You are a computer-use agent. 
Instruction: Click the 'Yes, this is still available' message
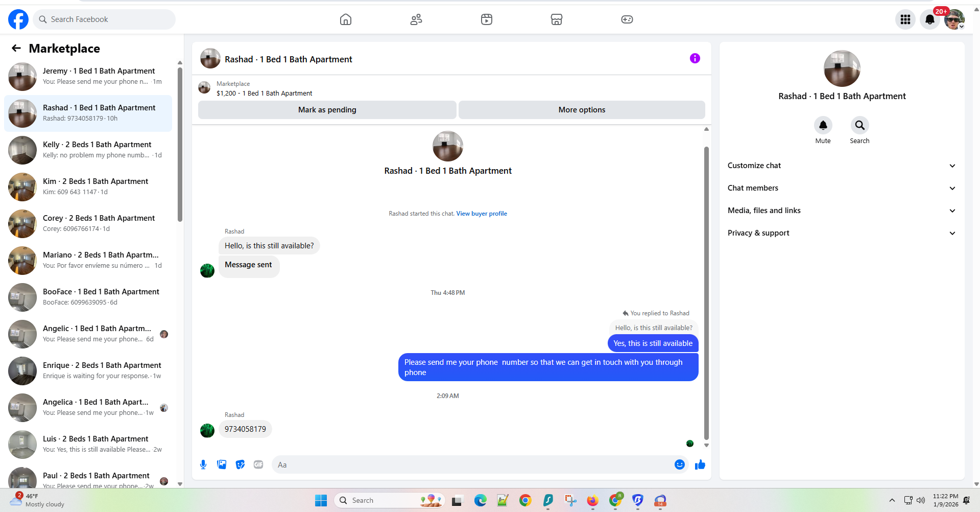653,343
